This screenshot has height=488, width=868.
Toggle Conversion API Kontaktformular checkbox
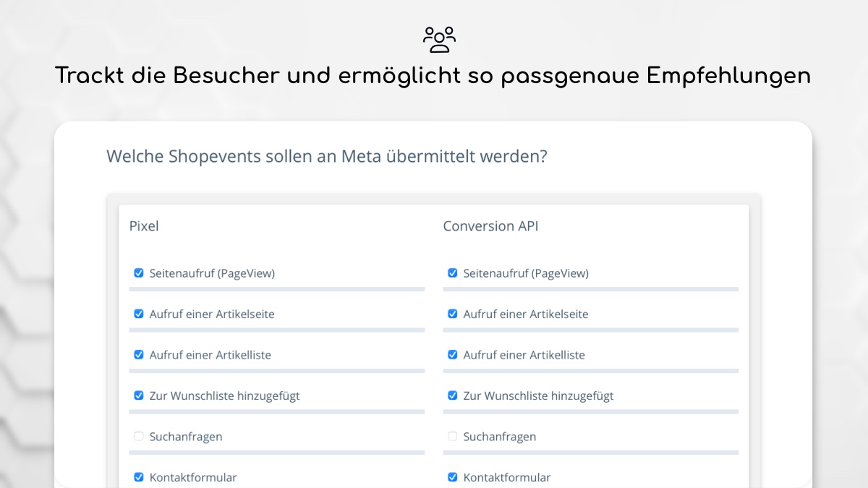(453, 477)
